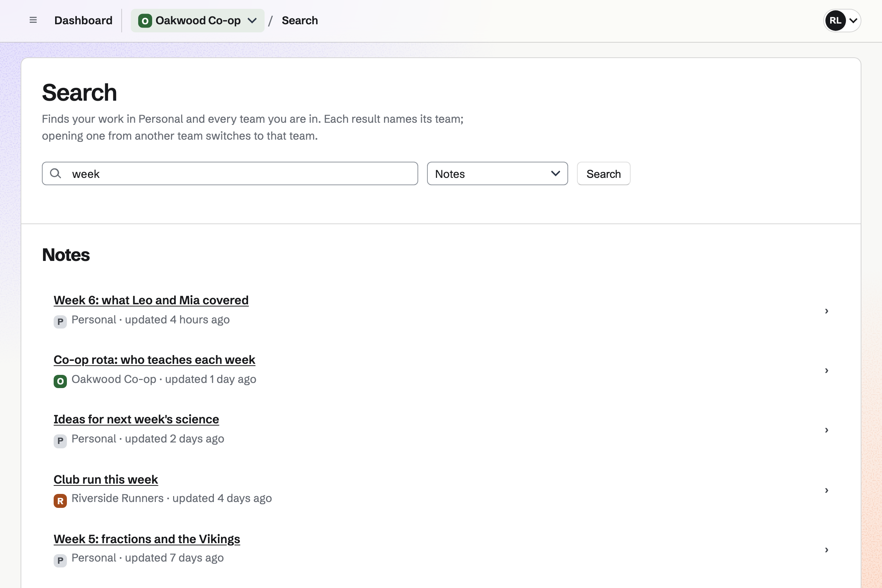Viewport: 882px width, 588px height.
Task: Open Co-op rota: who teaches each week
Action: (154, 360)
